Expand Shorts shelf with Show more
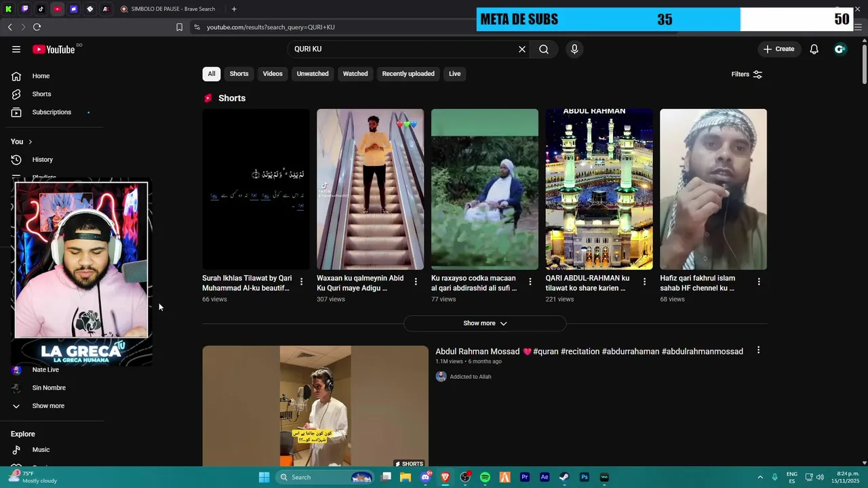Image resolution: width=868 pixels, height=488 pixels. 485,323
